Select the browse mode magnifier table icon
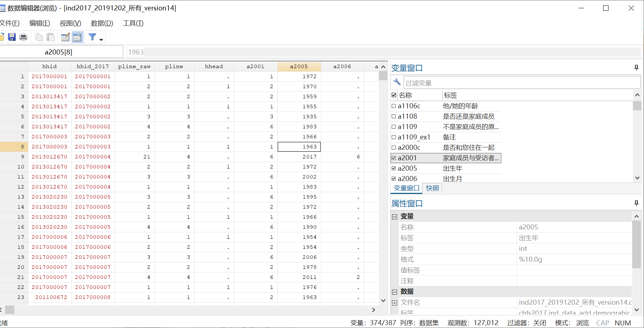 (x=77, y=37)
